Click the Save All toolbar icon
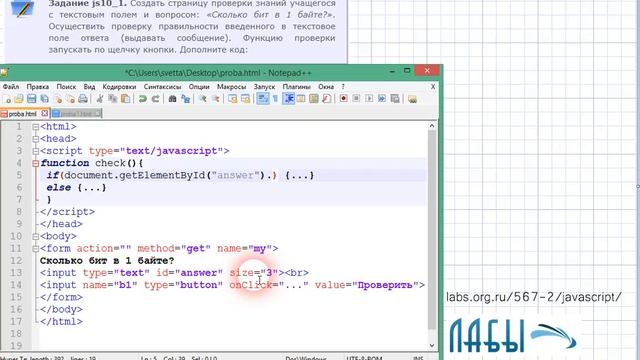The height and width of the screenshot is (360, 640). [44, 99]
